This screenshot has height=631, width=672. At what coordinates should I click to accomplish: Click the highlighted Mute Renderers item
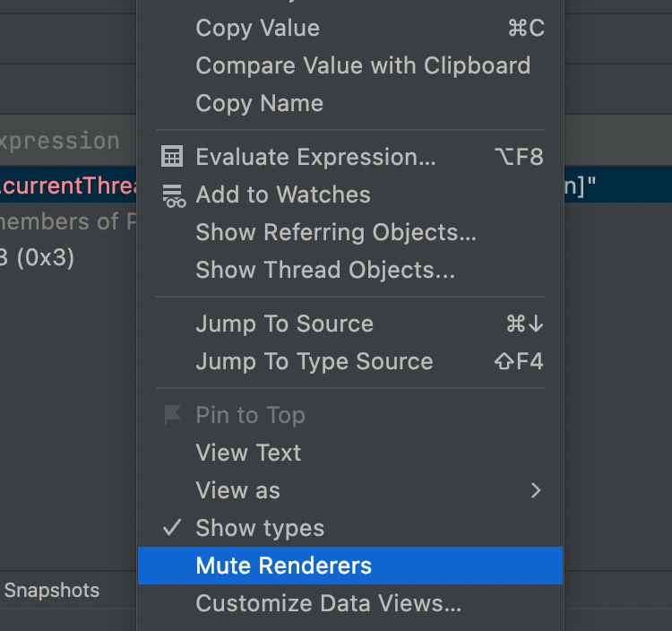284,566
